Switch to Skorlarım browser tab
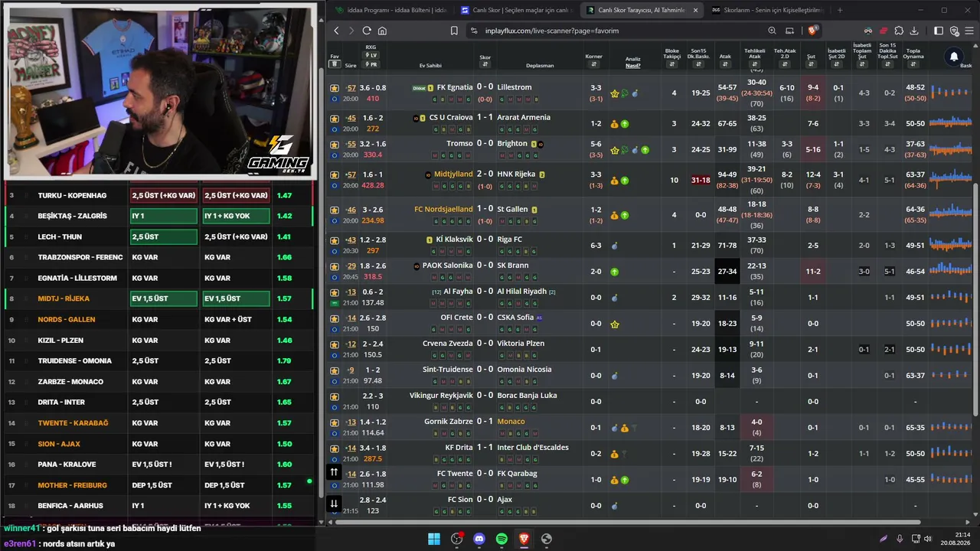The height and width of the screenshot is (551, 980). 766,10
